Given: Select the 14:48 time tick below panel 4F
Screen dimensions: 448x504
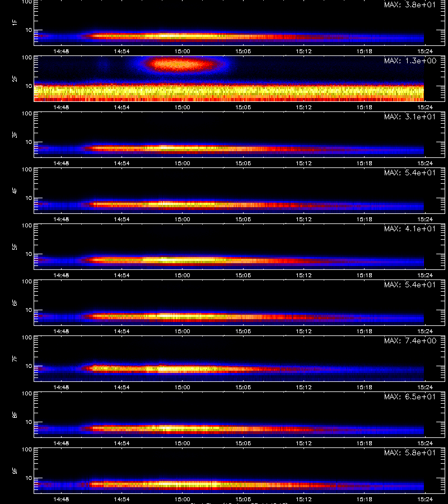Looking at the screenshot, I should (61, 219).
